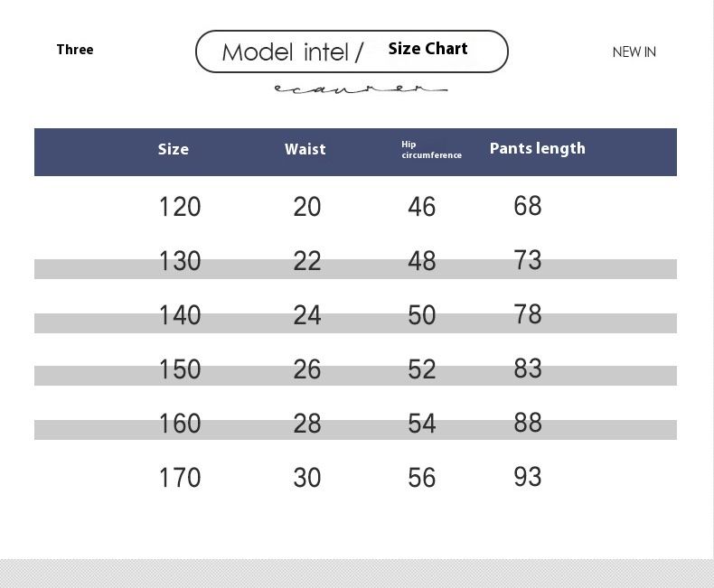
Task: Click pants length value 83
Action: click(527, 369)
